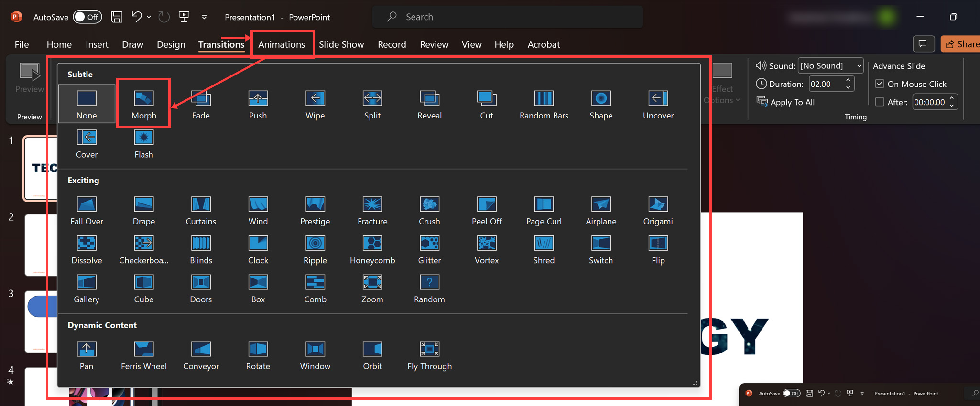
Task: Open Customize Quick Access Toolbar dropdown
Action: pos(204,17)
